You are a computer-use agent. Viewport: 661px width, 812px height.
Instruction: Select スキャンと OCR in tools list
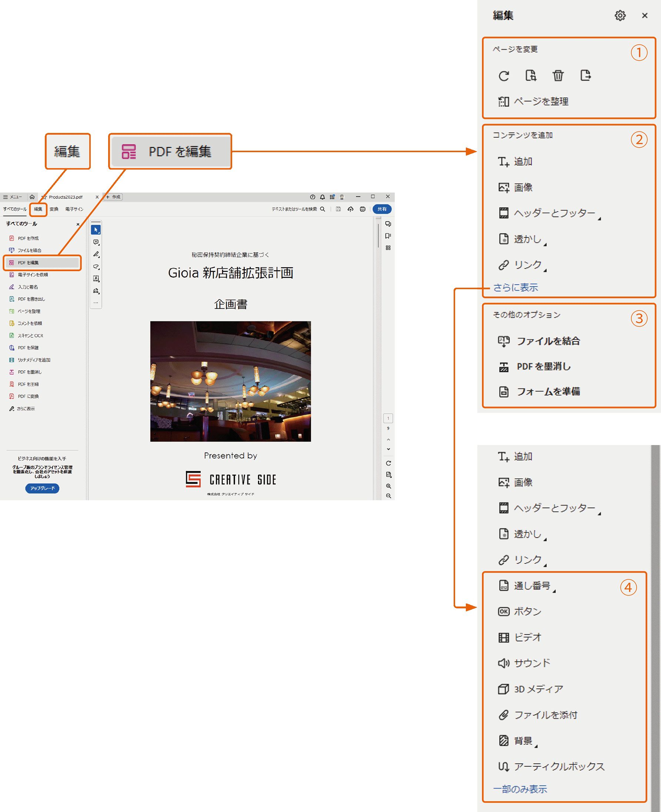[26, 335]
